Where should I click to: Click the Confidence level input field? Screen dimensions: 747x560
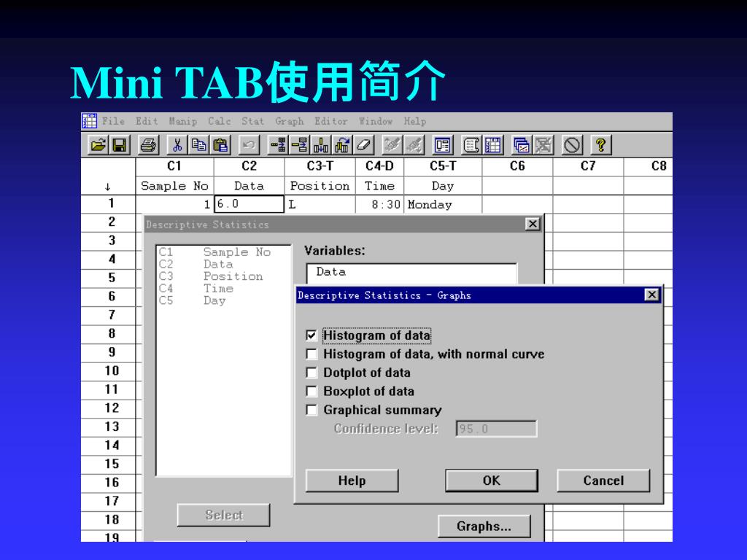pos(496,429)
